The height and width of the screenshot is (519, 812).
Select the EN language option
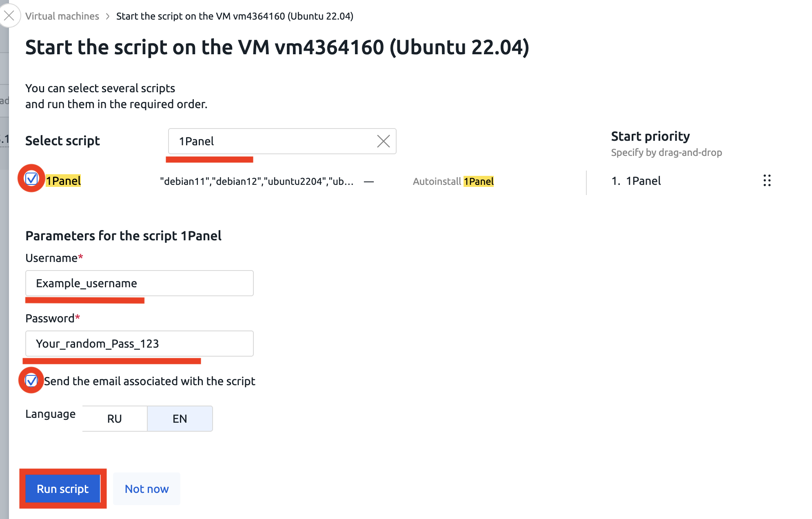(x=180, y=419)
